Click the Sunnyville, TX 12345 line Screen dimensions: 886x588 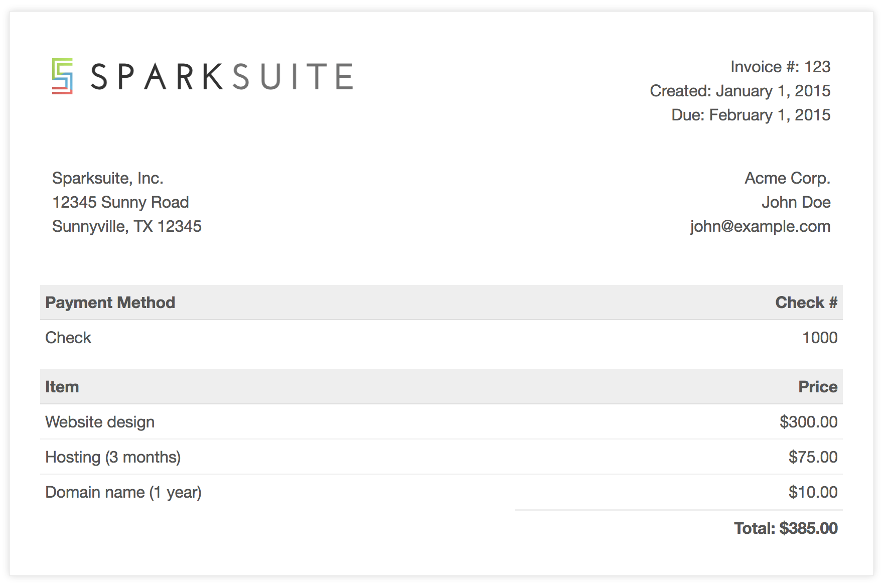tap(127, 226)
